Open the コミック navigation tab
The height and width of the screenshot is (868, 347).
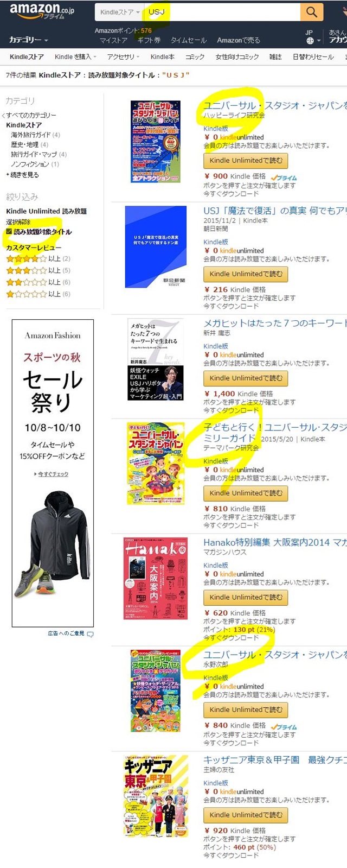195,56
